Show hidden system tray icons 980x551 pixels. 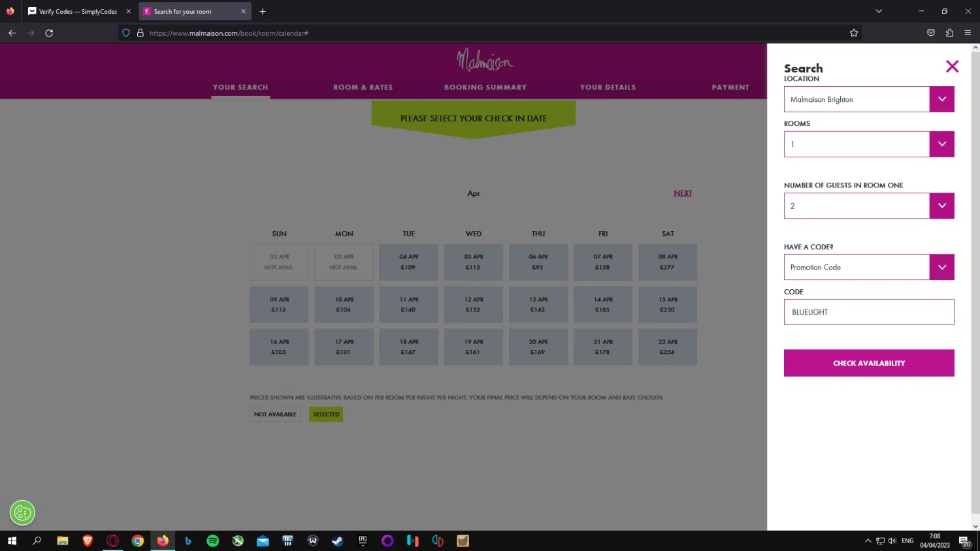click(x=868, y=541)
